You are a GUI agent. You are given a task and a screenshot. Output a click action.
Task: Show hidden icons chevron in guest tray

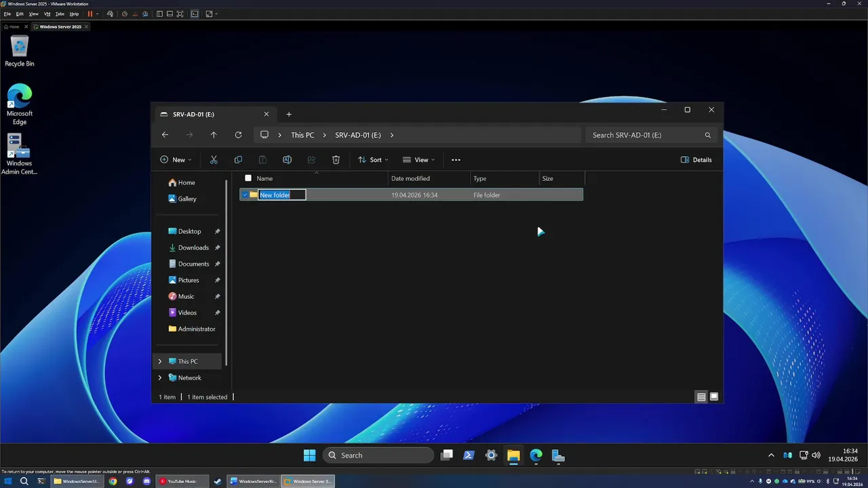[x=771, y=455]
